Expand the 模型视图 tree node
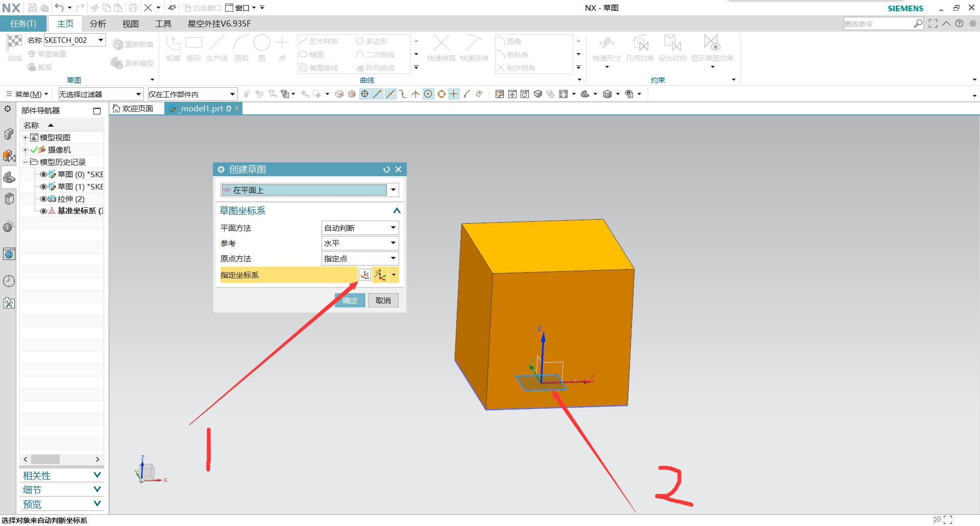 (x=25, y=138)
